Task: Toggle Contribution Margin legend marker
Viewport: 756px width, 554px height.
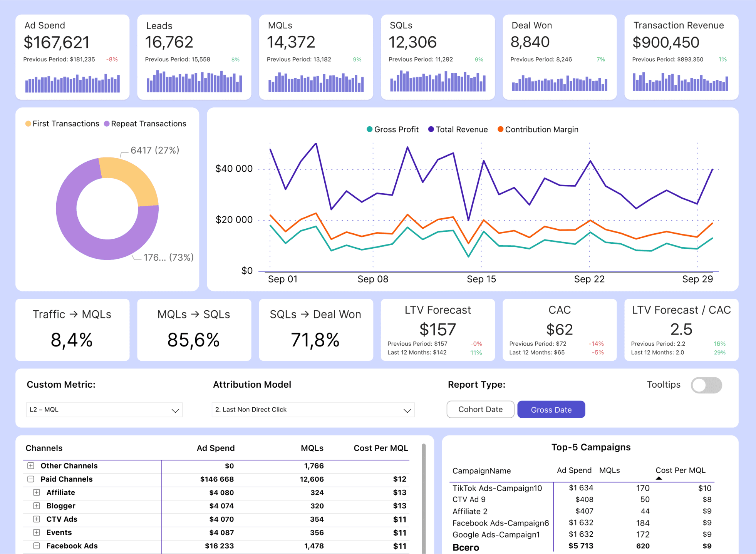Action: coord(501,129)
